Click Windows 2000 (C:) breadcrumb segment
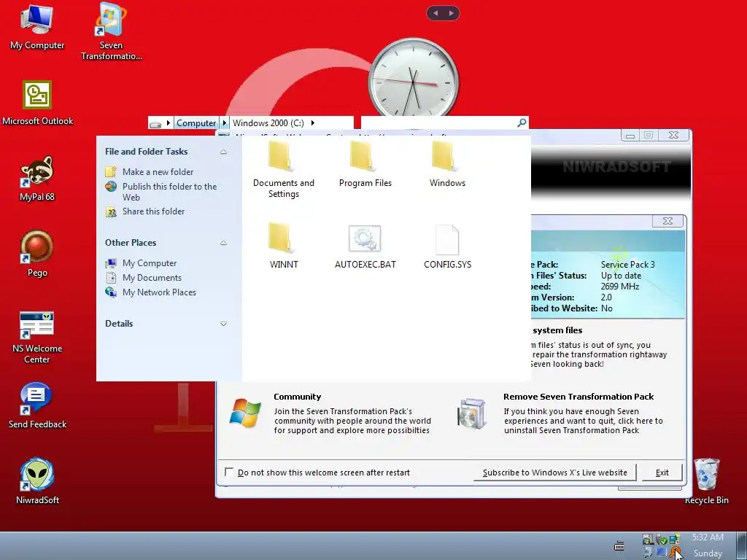Viewport: 747px width, 560px height. [x=268, y=122]
